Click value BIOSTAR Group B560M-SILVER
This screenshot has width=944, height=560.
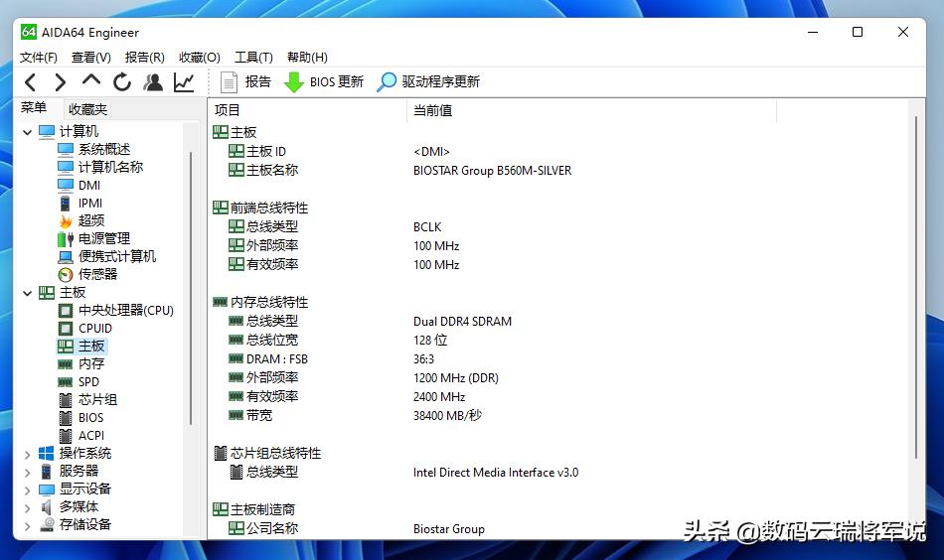click(x=492, y=171)
